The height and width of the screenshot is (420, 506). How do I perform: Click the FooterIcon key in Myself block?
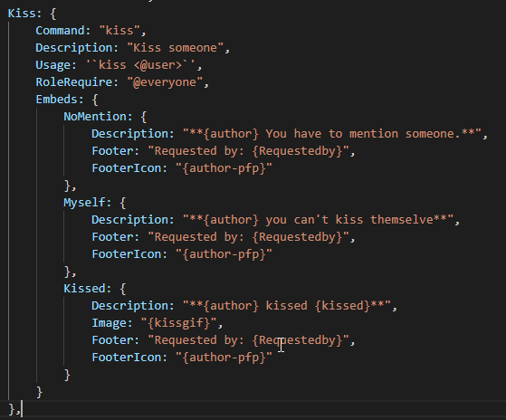point(126,254)
